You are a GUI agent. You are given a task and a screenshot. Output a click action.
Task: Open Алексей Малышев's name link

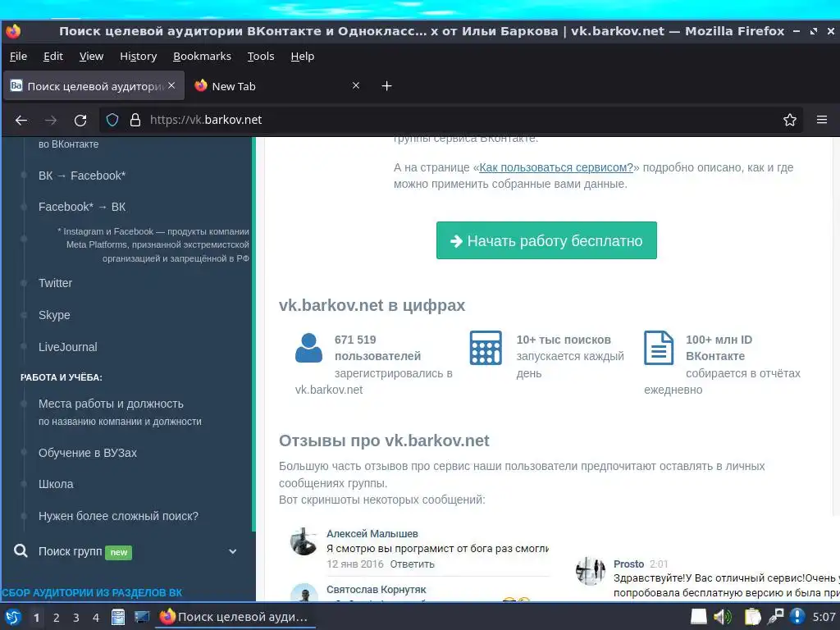pyautogui.click(x=372, y=533)
